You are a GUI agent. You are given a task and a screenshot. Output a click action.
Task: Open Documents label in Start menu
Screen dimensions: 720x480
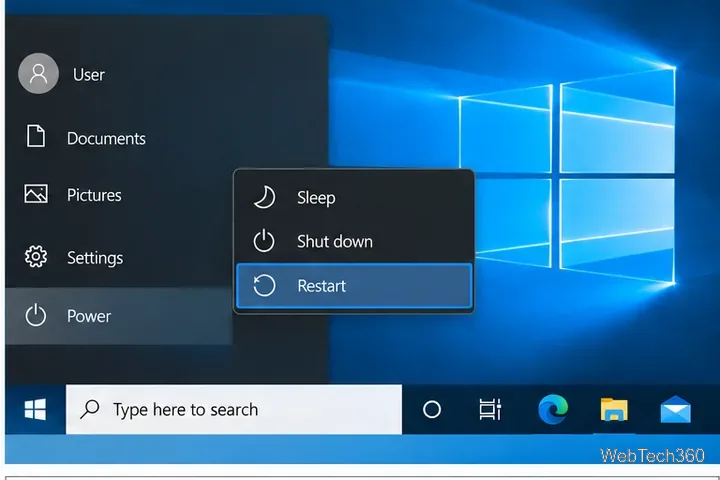(106, 138)
